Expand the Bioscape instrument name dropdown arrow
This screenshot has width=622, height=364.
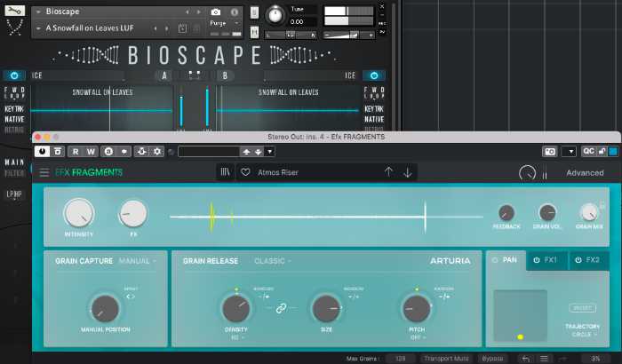(x=38, y=12)
